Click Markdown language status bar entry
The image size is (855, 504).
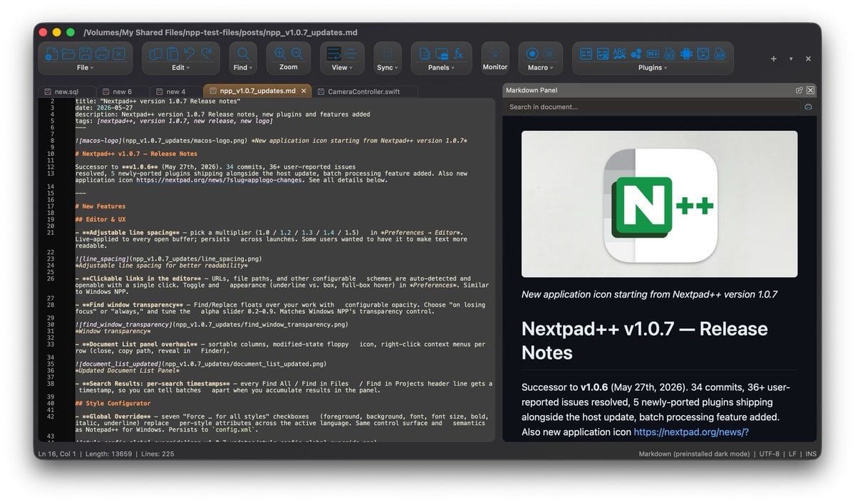[694, 453]
